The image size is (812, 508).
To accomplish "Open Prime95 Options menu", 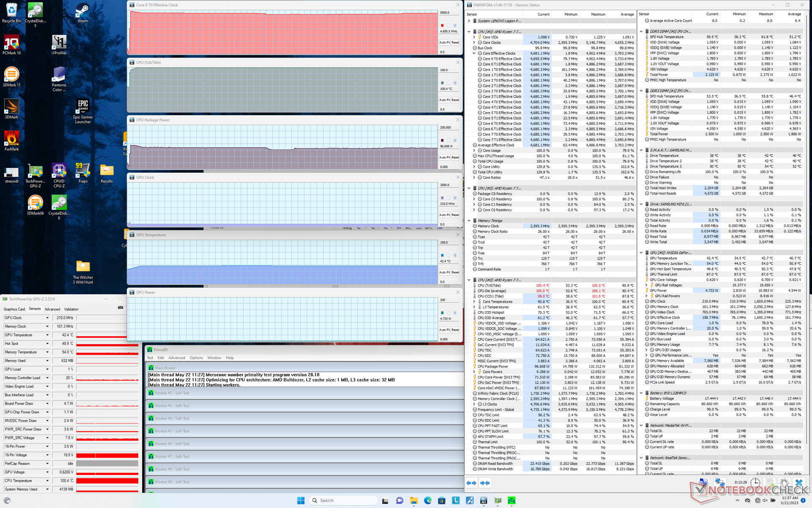I will coord(196,358).
